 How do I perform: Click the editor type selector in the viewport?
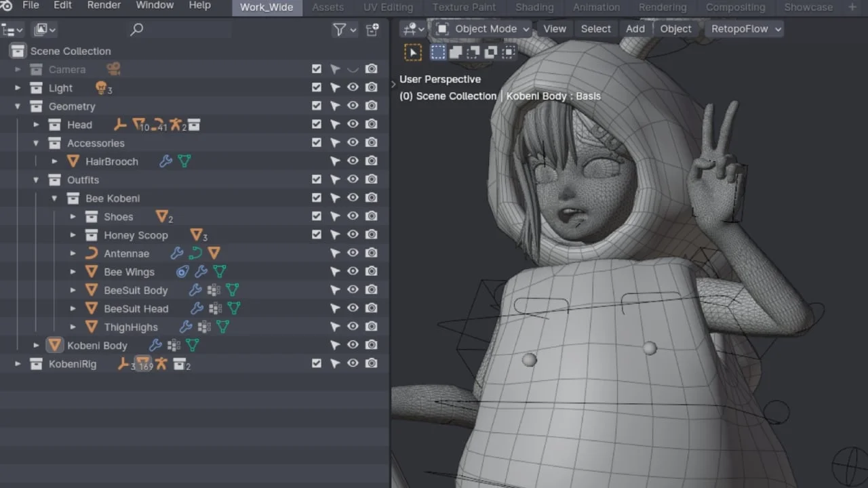coord(412,29)
